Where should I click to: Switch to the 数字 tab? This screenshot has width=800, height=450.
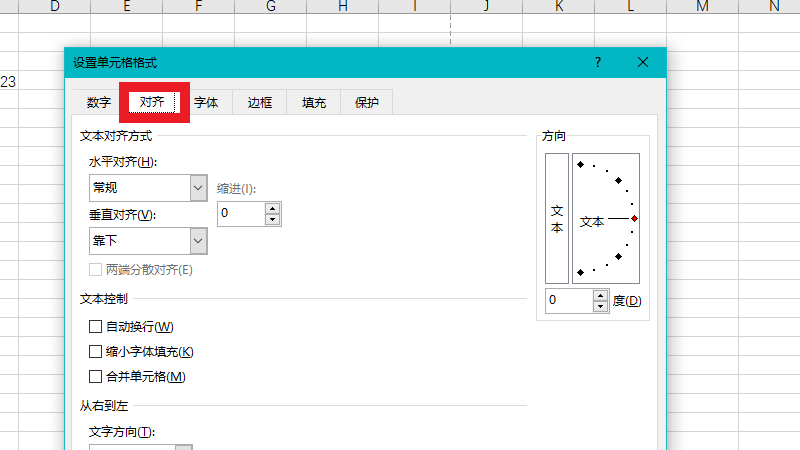(98, 102)
